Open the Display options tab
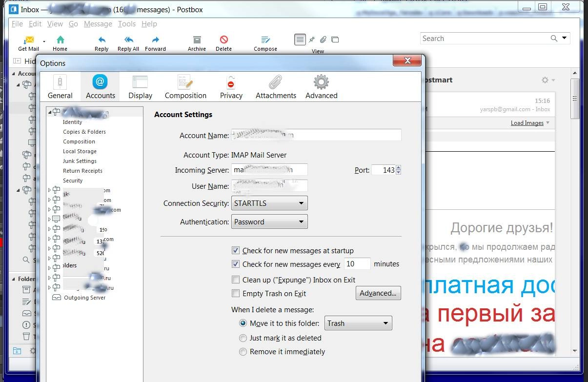 pyautogui.click(x=141, y=87)
